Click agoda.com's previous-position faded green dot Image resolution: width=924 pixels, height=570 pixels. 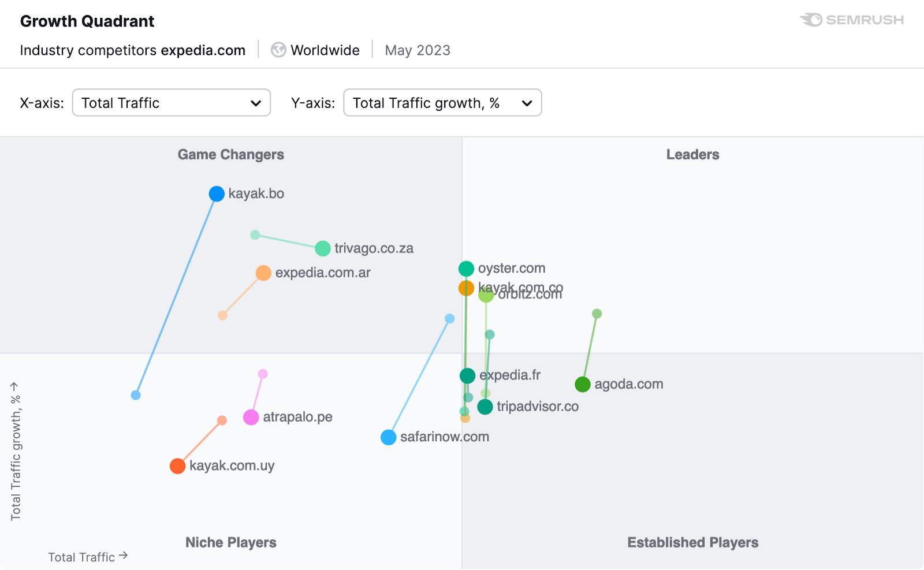point(597,314)
